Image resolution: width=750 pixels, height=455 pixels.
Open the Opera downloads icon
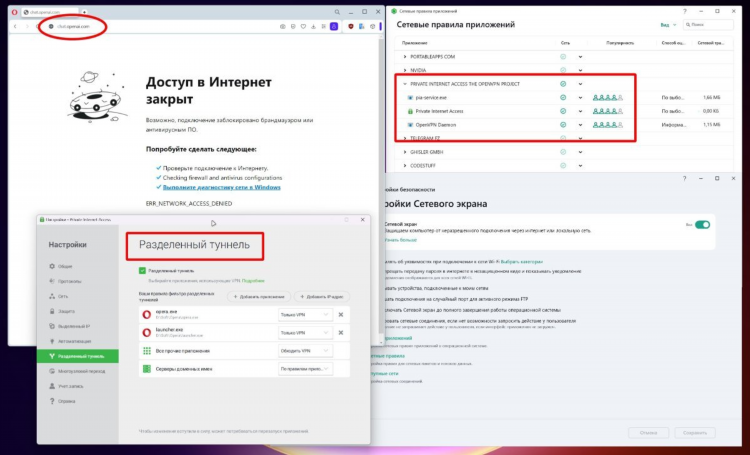coord(313,27)
